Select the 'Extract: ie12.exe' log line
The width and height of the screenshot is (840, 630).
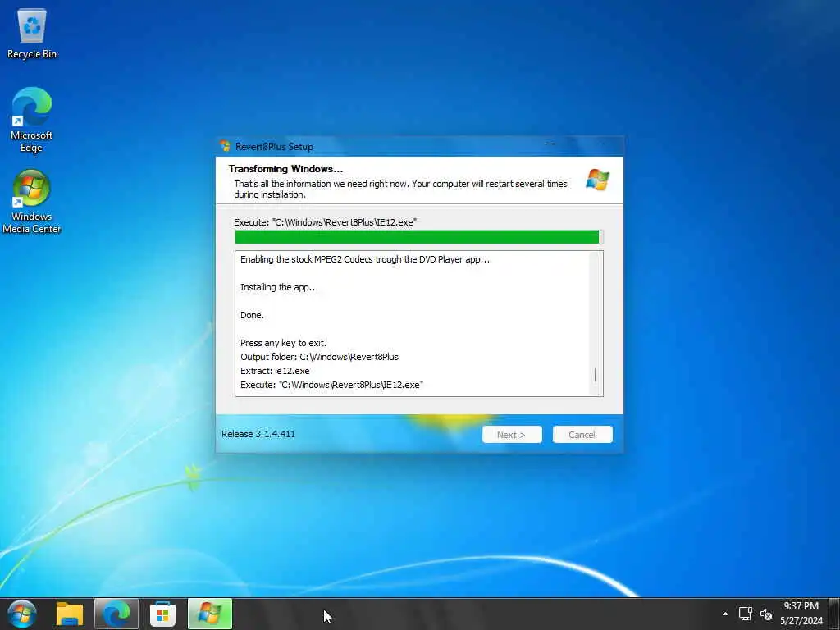275,371
